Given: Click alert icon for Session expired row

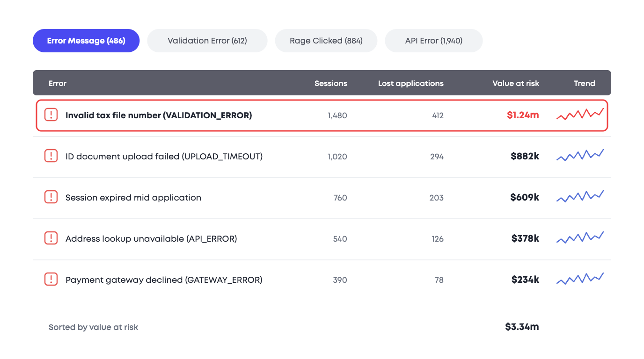Looking at the screenshot, I should pyautogui.click(x=51, y=197).
